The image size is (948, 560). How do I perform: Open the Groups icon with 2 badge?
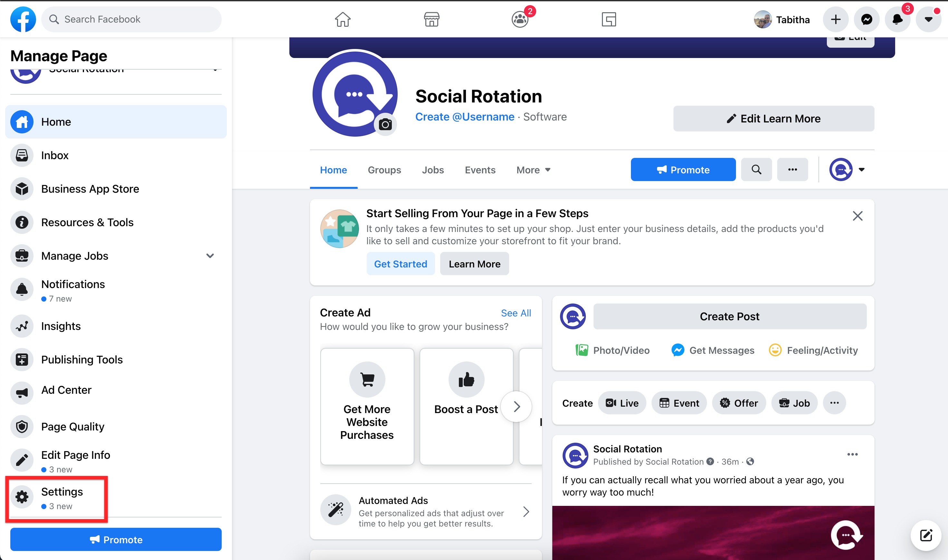click(x=520, y=19)
